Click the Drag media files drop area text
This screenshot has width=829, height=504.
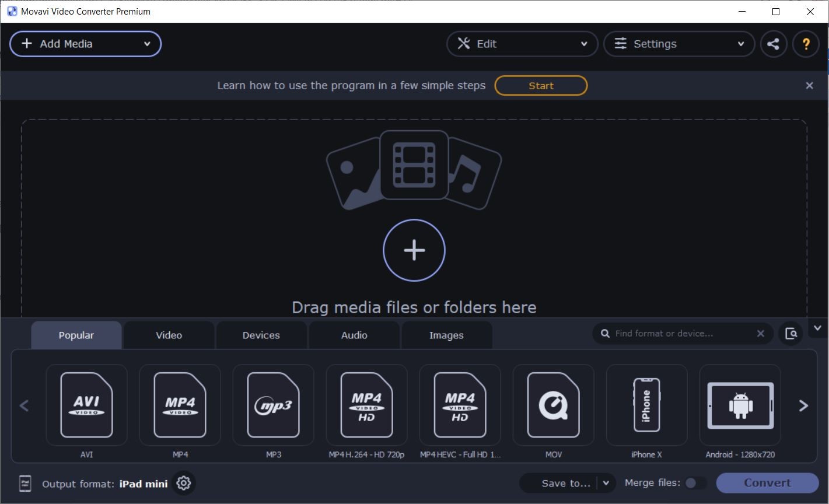(x=414, y=307)
